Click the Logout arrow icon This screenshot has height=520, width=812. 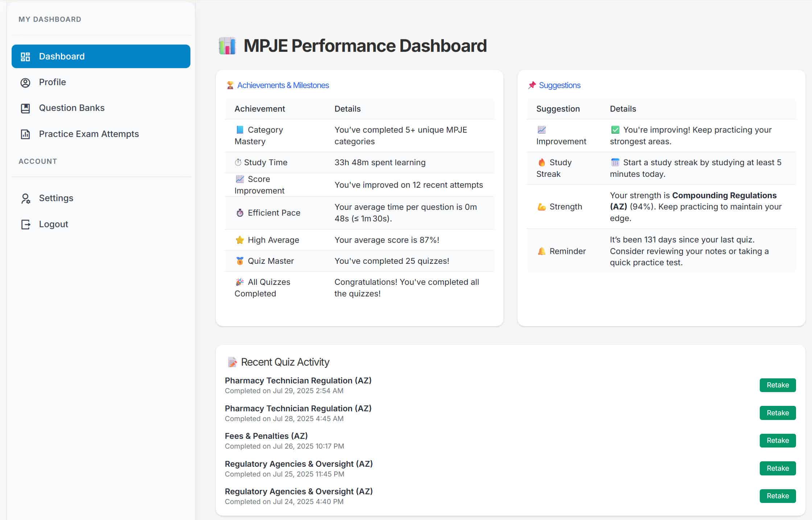pos(25,225)
